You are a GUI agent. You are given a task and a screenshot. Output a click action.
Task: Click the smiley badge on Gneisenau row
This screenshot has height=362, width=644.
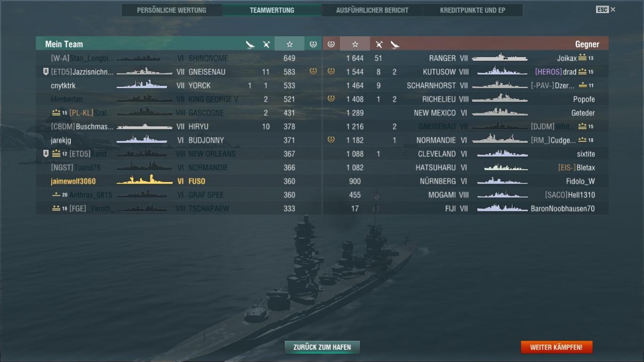313,71
